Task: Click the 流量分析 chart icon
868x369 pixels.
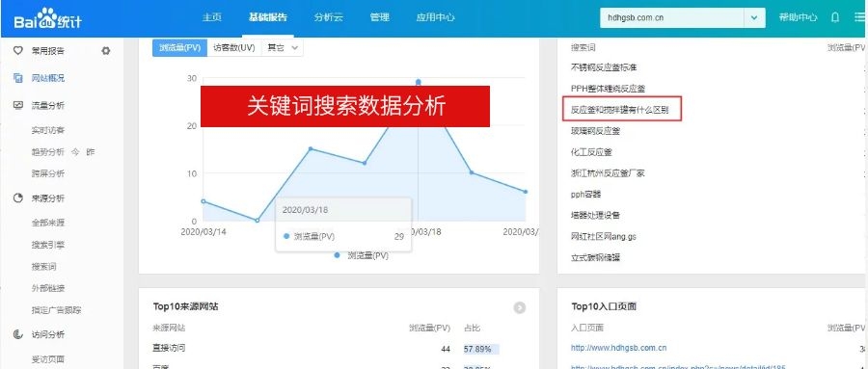Action: (x=17, y=105)
